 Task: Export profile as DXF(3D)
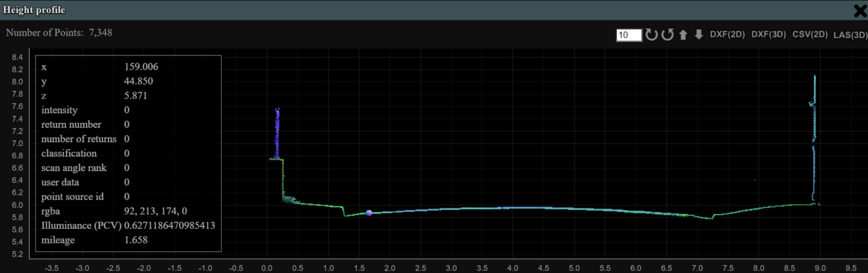coord(769,35)
